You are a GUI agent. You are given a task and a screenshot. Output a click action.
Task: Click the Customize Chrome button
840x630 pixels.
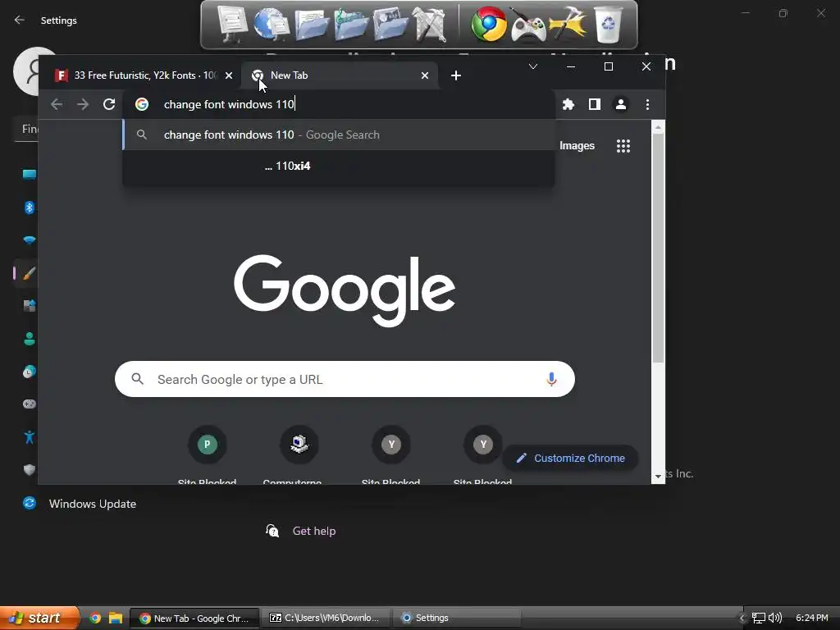click(x=570, y=458)
